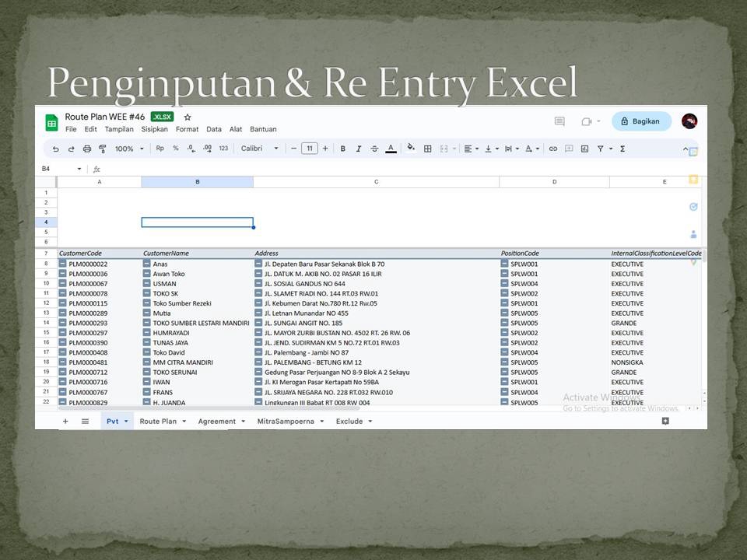Image resolution: width=747 pixels, height=560 pixels.
Task: Insert a chart icon
Action: (584, 149)
